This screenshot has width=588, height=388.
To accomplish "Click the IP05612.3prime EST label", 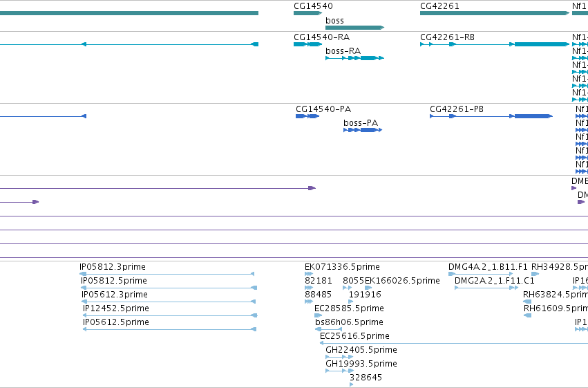I will (115, 295).
